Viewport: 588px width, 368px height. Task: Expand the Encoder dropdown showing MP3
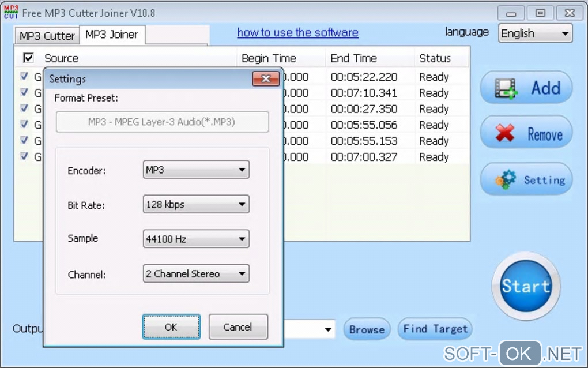(196, 170)
